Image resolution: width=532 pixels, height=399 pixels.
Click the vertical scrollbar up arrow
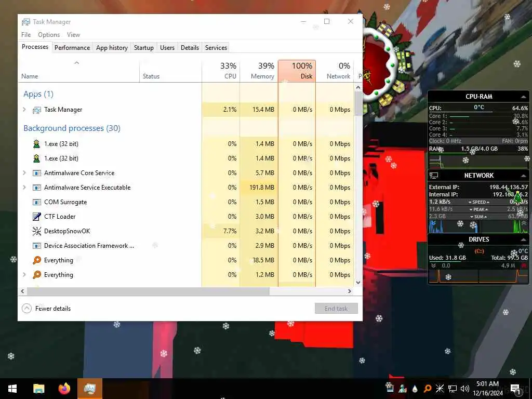(358, 87)
